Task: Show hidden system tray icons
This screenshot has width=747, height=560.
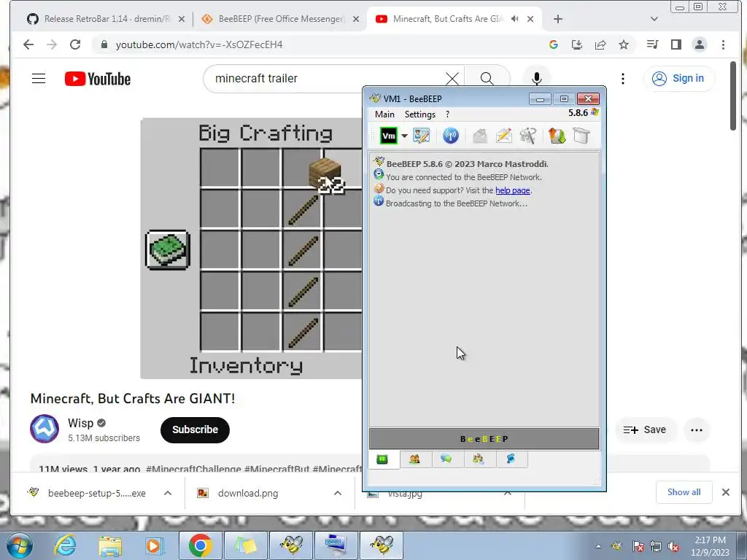Action: (598, 546)
